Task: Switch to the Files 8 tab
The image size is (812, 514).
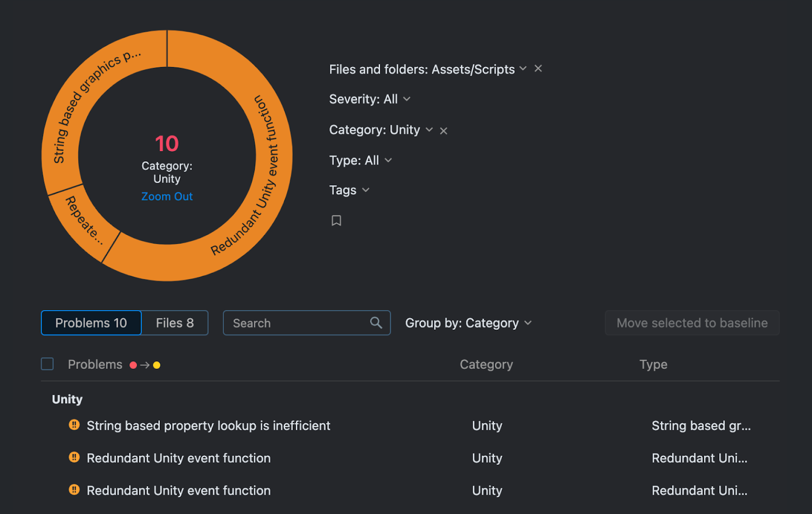Action: [x=175, y=323]
